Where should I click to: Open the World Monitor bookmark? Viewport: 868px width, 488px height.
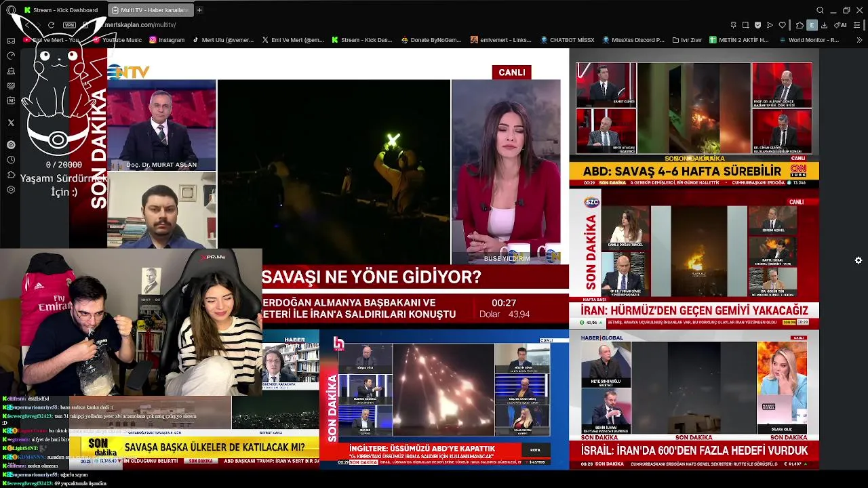pos(808,40)
